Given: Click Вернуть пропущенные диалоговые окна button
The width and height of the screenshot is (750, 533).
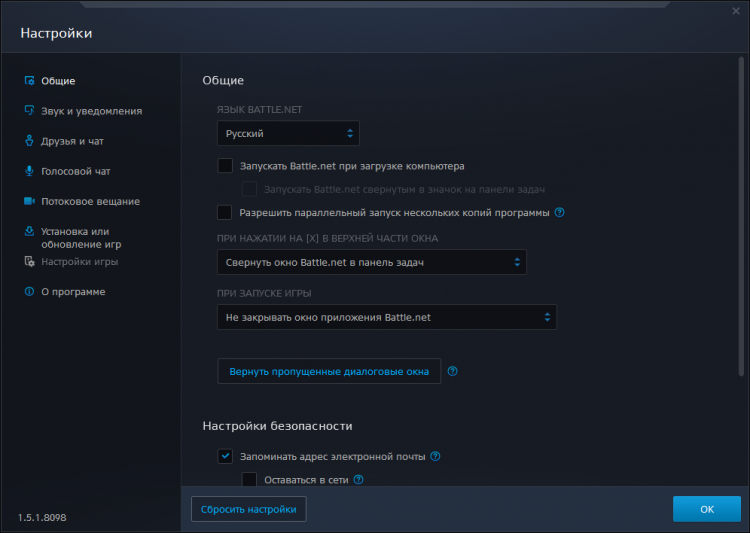Looking at the screenshot, I should [x=329, y=371].
